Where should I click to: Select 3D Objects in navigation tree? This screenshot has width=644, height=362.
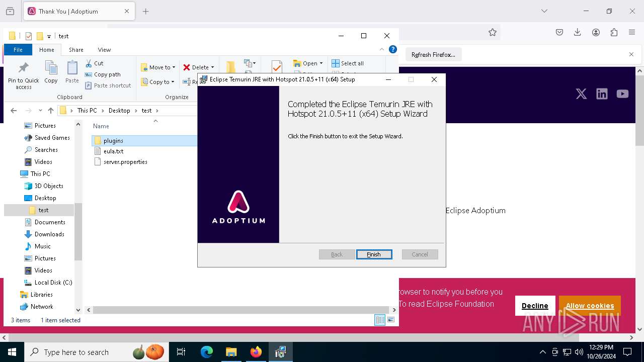pos(49,186)
